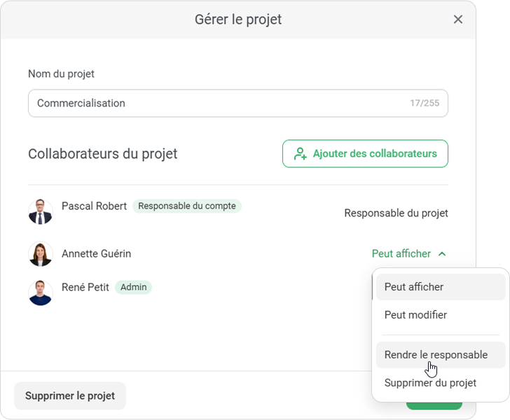The height and width of the screenshot is (420, 510).
Task: Click the Supprimer le projet button
Action: click(70, 395)
